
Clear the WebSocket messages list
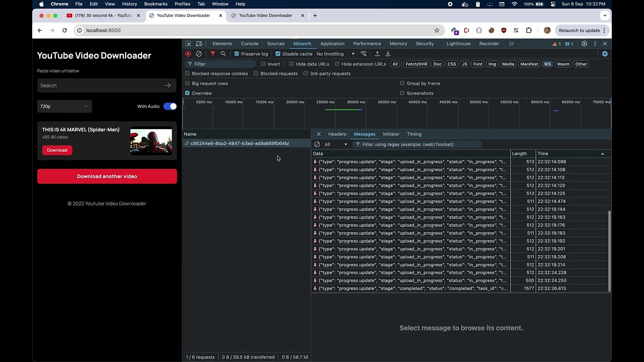317,144
